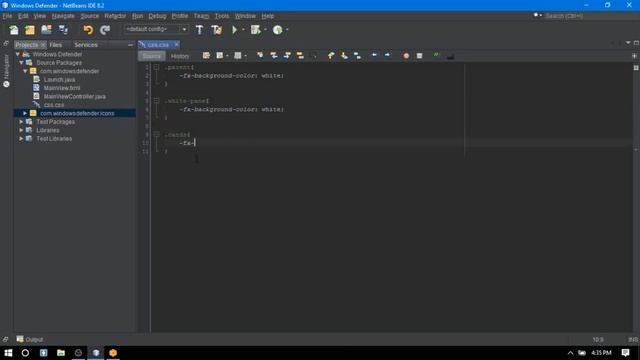Open the Navigate menu
The width and height of the screenshot is (640, 360).
tap(63, 16)
